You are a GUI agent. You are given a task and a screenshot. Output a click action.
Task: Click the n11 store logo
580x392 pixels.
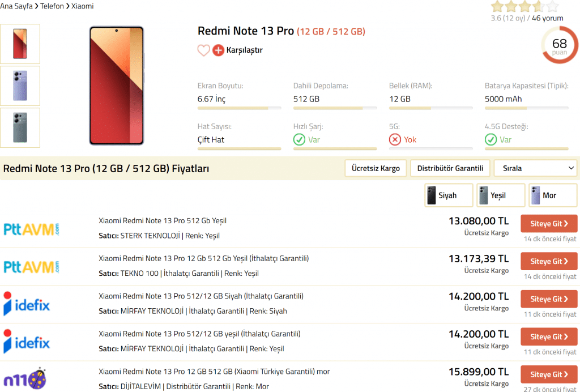point(25,378)
